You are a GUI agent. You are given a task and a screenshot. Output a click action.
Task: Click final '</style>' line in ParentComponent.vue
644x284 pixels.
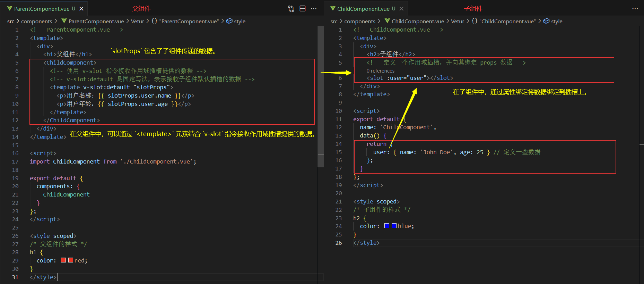pos(43,277)
